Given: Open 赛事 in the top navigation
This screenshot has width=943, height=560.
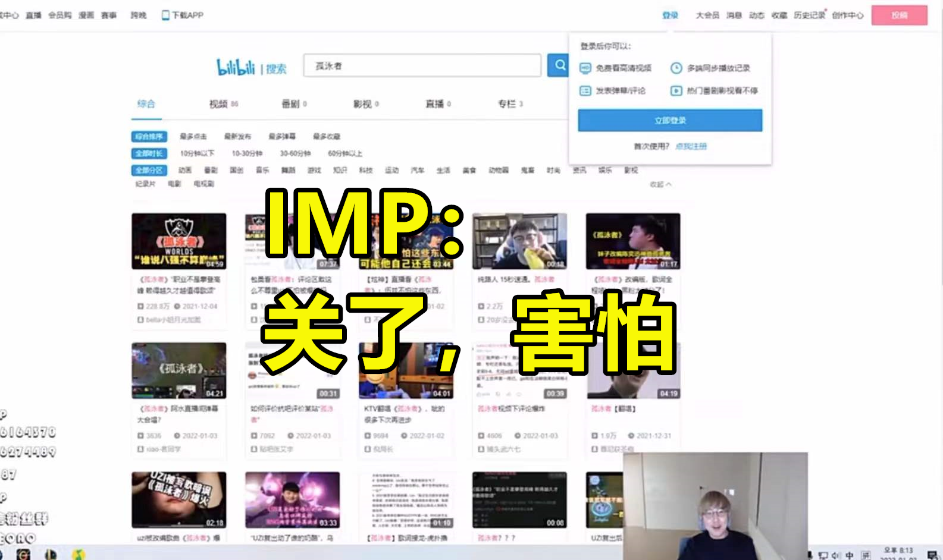Looking at the screenshot, I should (109, 15).
